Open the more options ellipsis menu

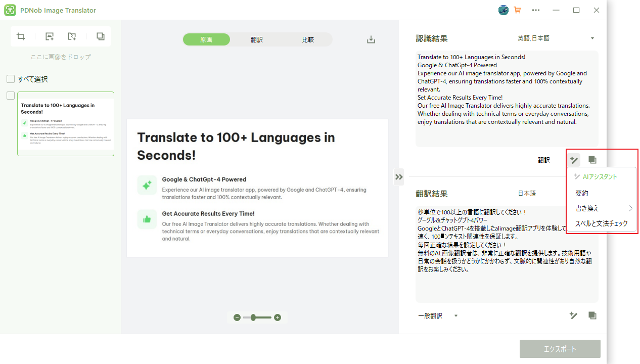tap(536, 10)
